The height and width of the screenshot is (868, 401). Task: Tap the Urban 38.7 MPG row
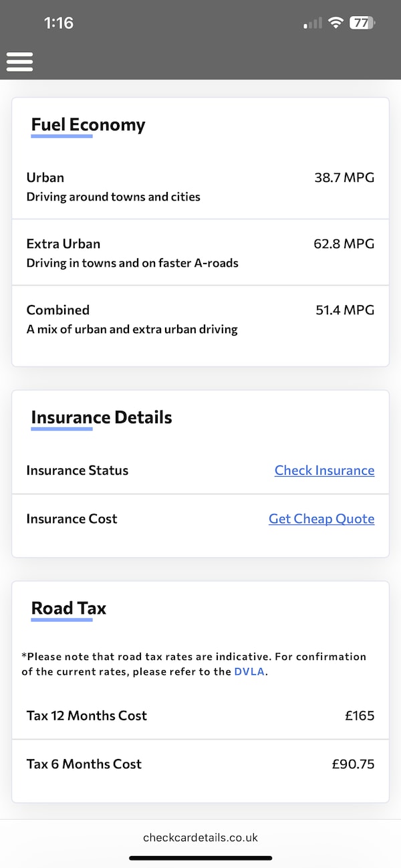(200, 186)
